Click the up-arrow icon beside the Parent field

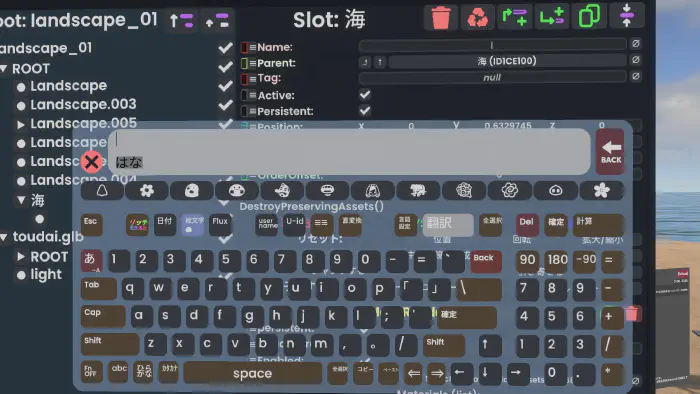point(380,62)
